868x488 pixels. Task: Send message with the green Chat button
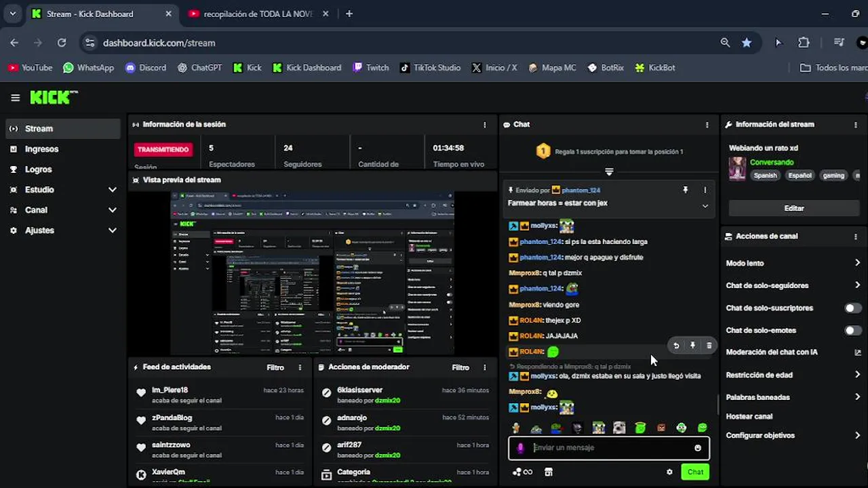pyautogui.click(x=695, y=472)
